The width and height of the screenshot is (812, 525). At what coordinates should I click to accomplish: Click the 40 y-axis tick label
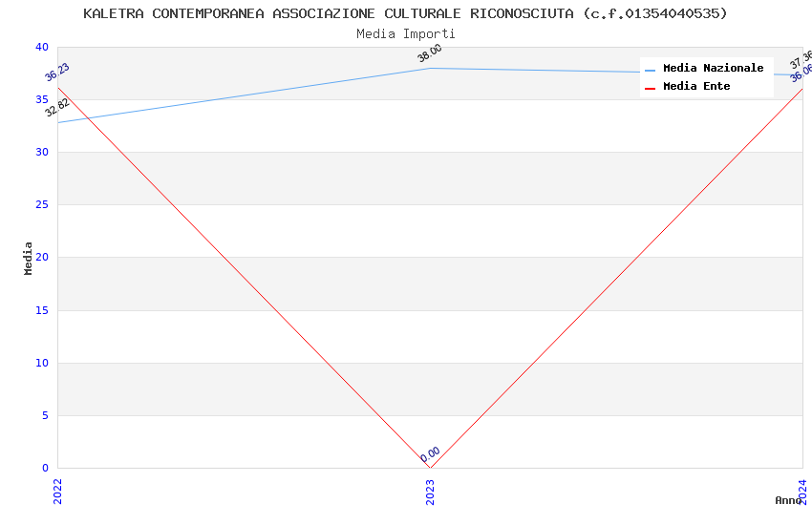(x=42, y=47)
